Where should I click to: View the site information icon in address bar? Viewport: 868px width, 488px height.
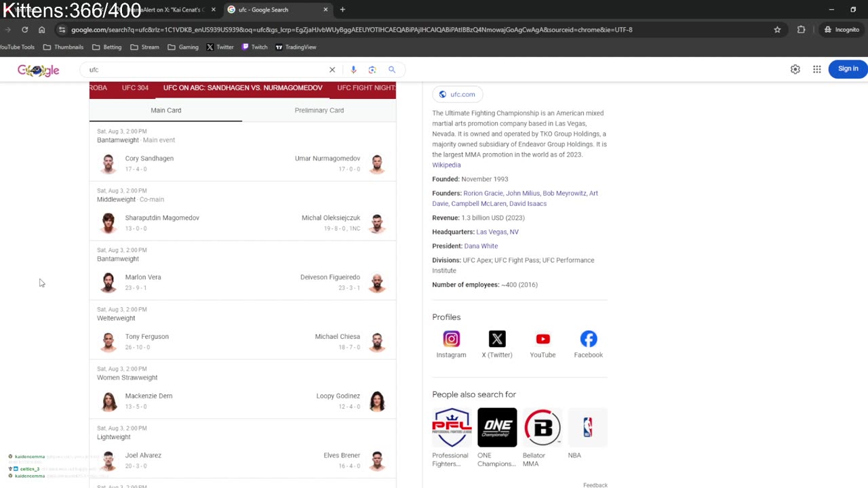(x=62, y=30)
